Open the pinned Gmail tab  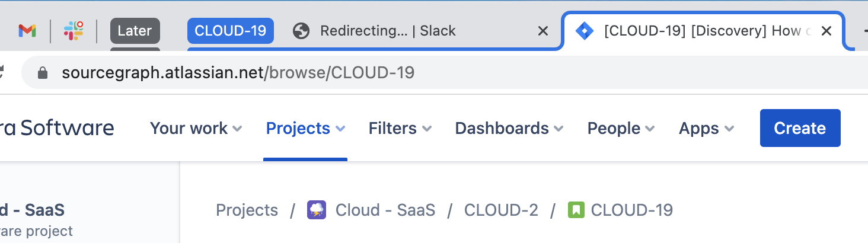(27, 31)
